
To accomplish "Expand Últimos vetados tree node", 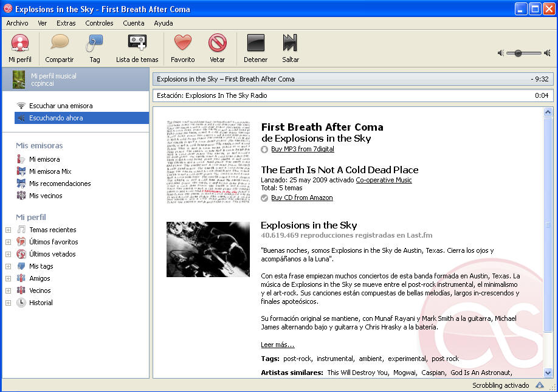I will (x=8, y=254).
